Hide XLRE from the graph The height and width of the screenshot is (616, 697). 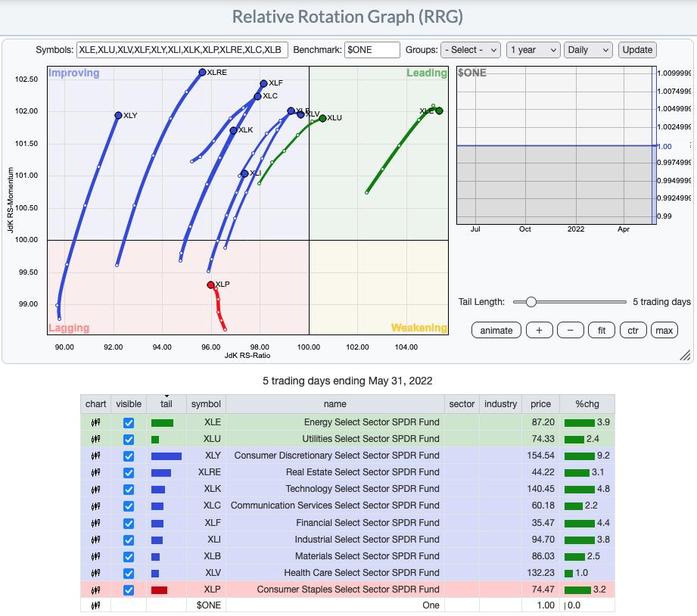coord(129,473)
